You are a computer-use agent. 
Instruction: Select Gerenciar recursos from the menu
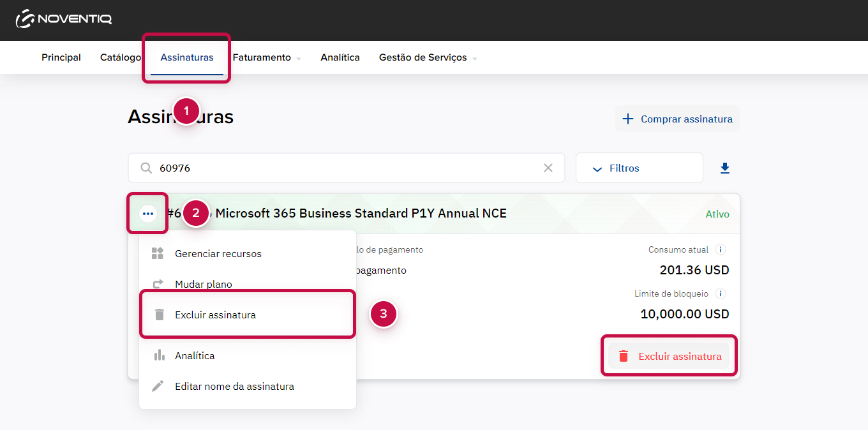coord(218,253)
